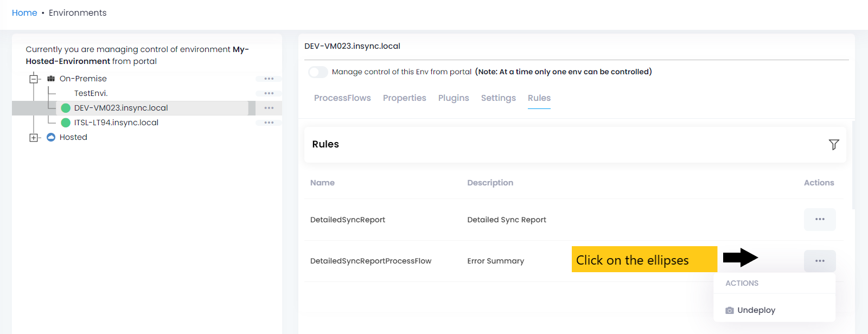Image resolution: width=868 pixels, height=334 pixels.
Task: Collapse the On-Premise tree node
Action: pyautogui.click(x=34, y=79)
